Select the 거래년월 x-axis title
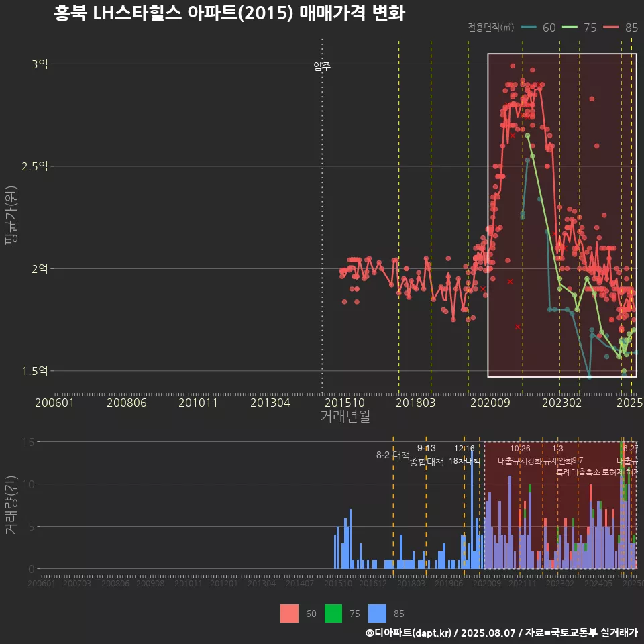The height and width of the screenshot is (644, 644). [x=345, y=416]
